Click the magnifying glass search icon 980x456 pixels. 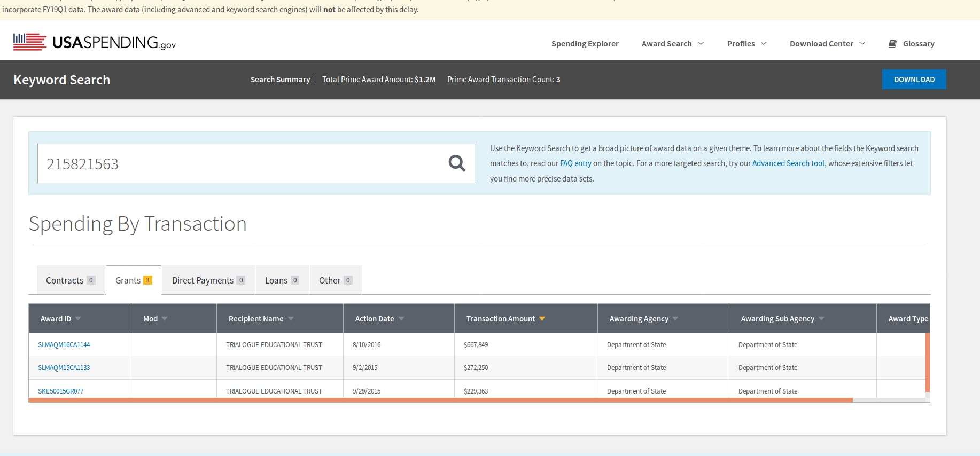click(457, 163)
